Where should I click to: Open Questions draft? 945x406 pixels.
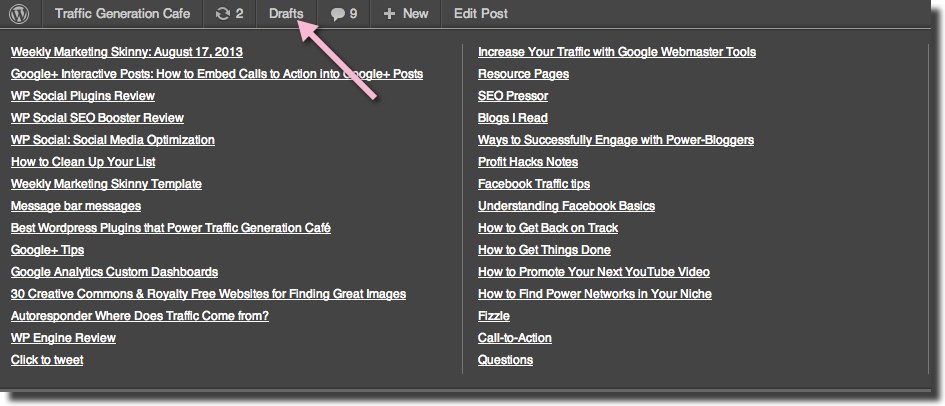tap(505, 360)
